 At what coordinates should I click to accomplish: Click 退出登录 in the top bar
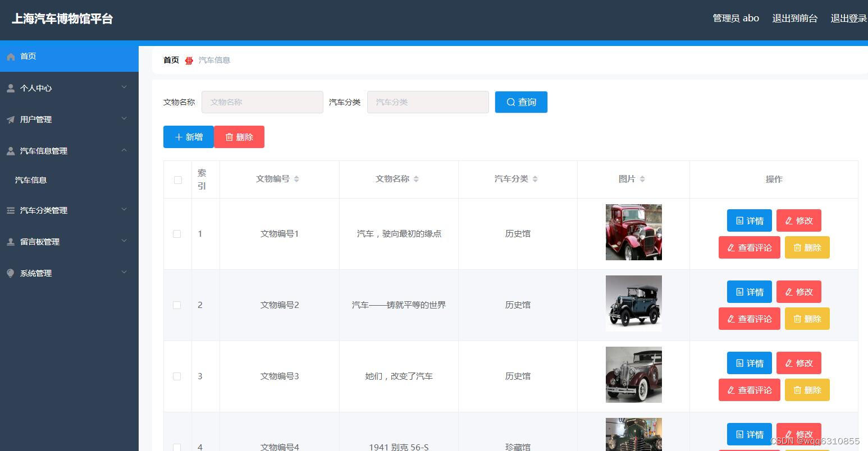[849, 18]
